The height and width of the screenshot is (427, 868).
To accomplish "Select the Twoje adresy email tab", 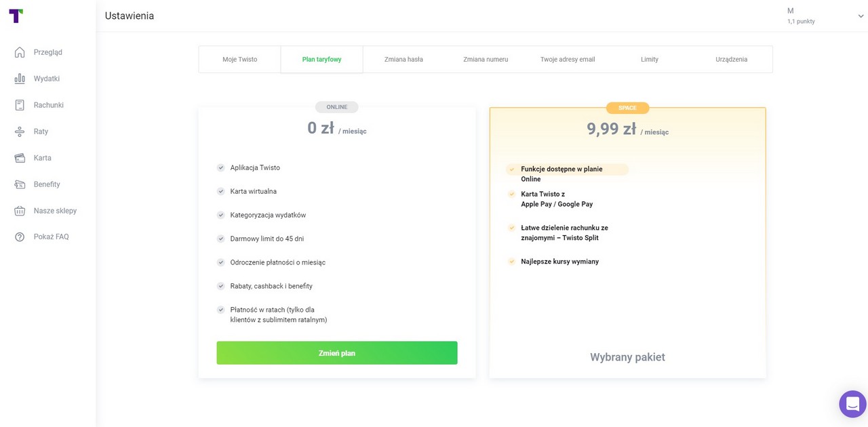I will pos(568,60).
